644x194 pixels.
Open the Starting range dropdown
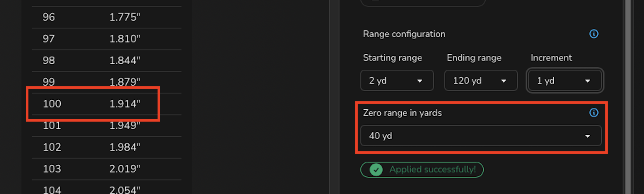[x=397, y=81]
